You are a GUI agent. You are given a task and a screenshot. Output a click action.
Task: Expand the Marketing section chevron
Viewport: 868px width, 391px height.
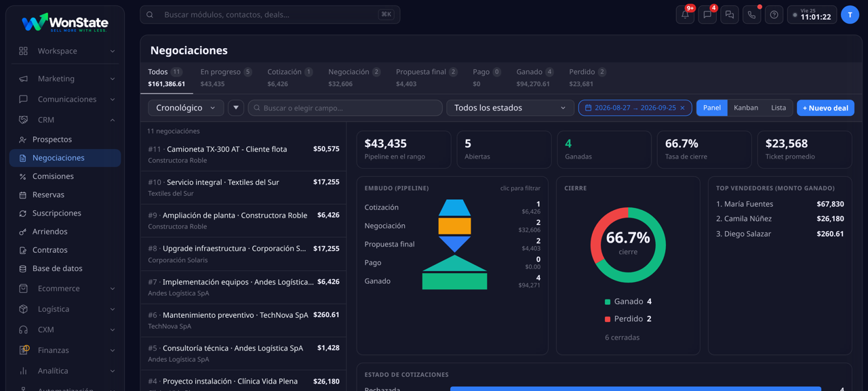[x=113, y=79]
